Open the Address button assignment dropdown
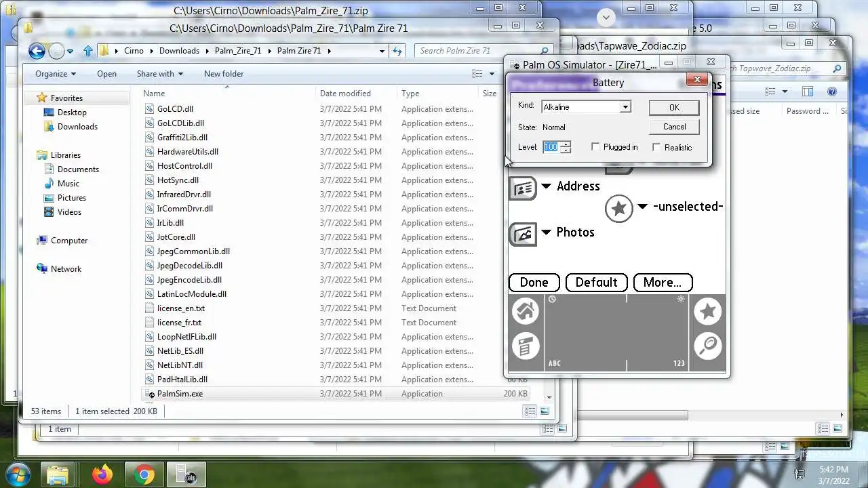868x488 pixels. [x=546, y=186]
